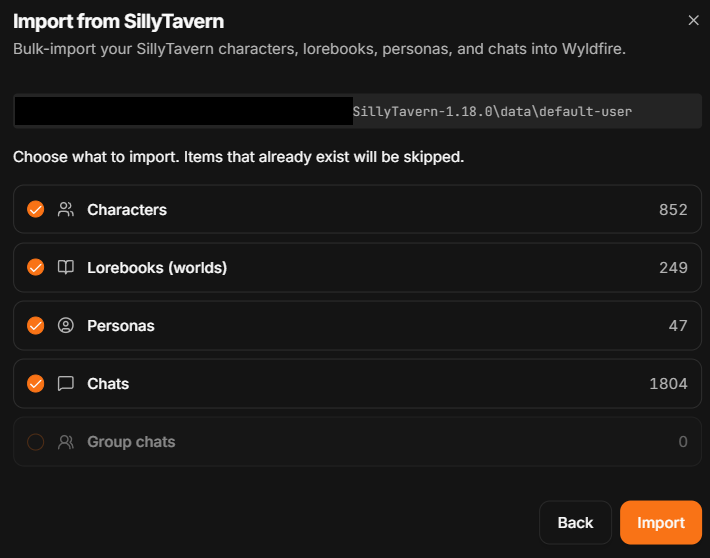The height and width of the screenshot is (558, 710).
Task: Enable the Group chats checkbox
Action: point(35,442)
